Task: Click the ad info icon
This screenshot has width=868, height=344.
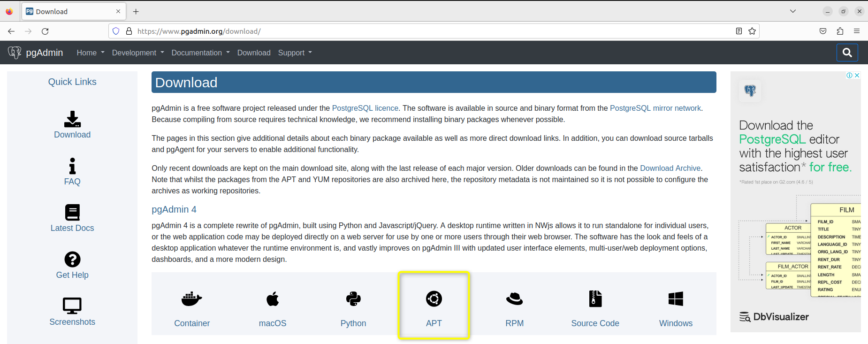Action: [x=849, y=75]
